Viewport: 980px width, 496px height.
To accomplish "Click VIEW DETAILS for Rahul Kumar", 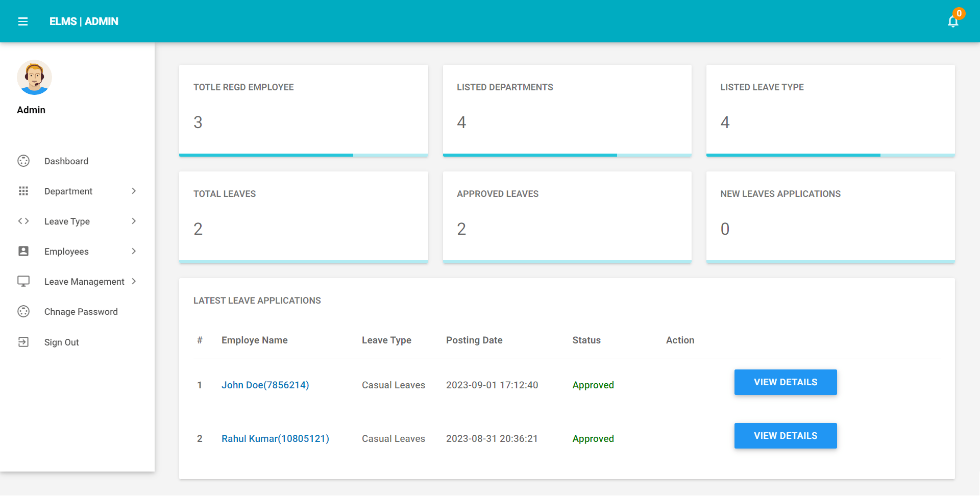I will [x=785, y=435].
